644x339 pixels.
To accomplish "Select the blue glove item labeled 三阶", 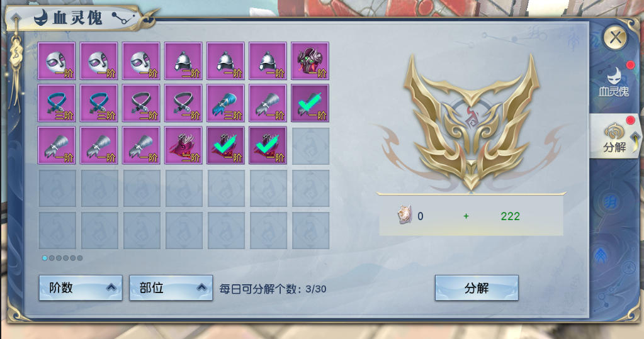I will tap(225, 103).
